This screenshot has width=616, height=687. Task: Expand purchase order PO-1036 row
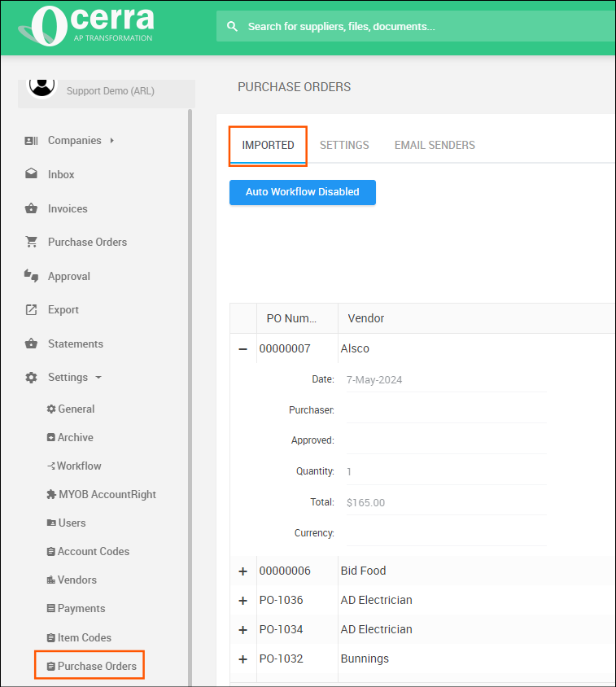click(242, 601)
